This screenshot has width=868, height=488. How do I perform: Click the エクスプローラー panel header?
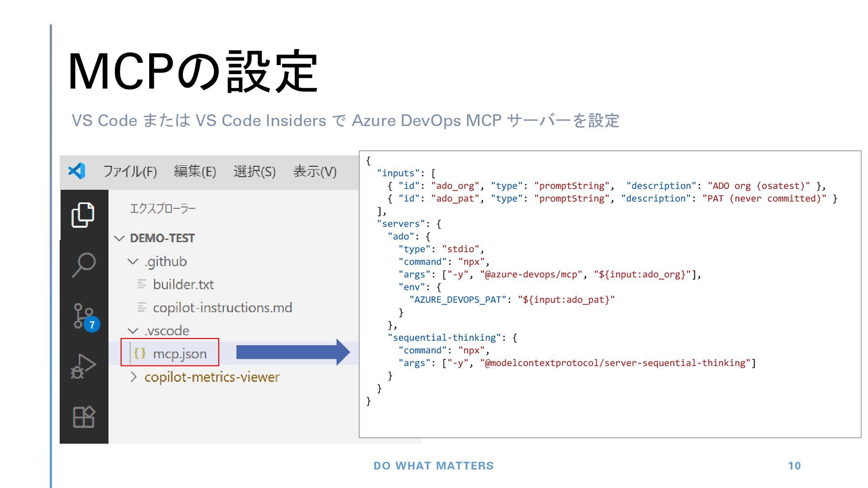[x=163, y=208]
